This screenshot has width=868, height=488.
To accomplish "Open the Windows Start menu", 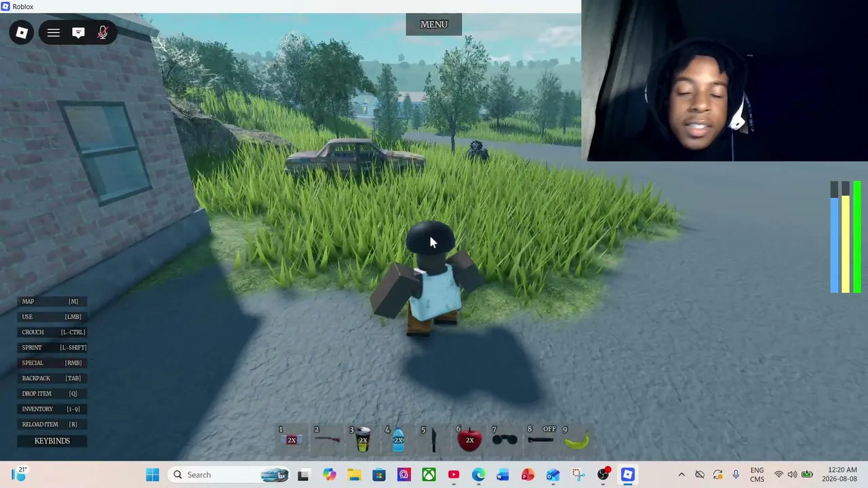I will pos(153,474).
